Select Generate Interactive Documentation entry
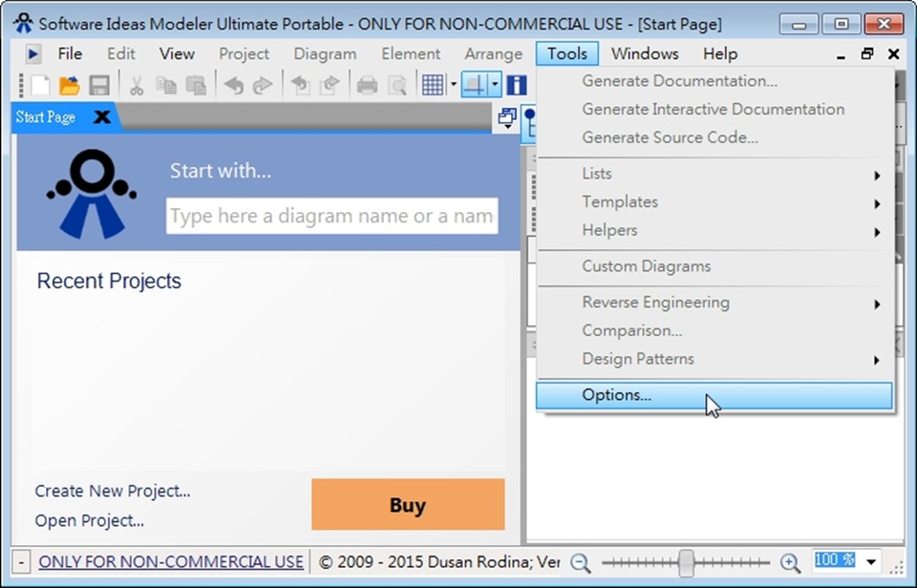 coord(714,110)
